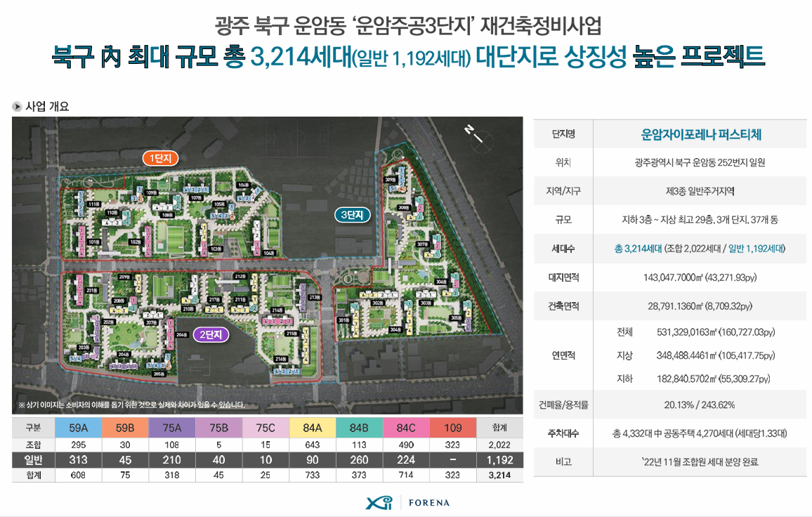This screenshot has width=812, height=517.
Task: Click the disclaimer text at the map bottom
Action: (131, 405)
